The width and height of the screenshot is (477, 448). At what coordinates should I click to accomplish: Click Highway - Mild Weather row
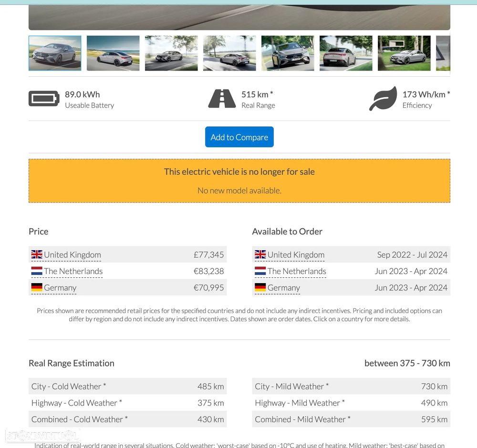[x=351, y=403]
